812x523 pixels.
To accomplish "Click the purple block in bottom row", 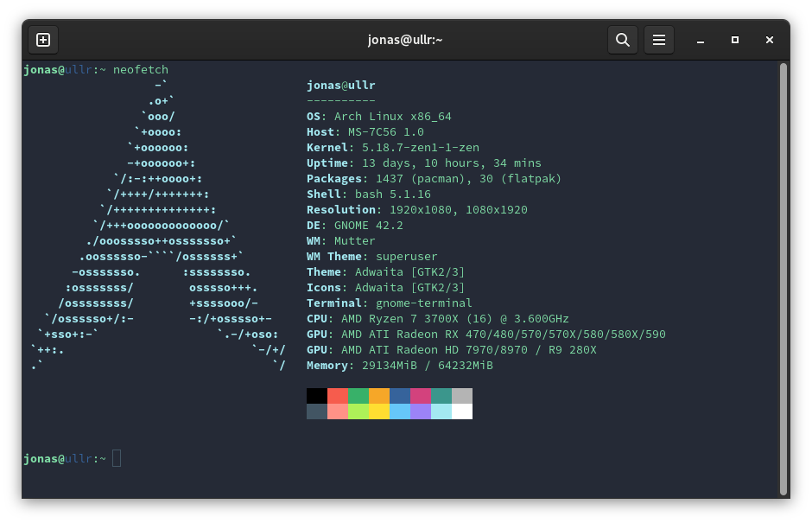I will 421,411.
